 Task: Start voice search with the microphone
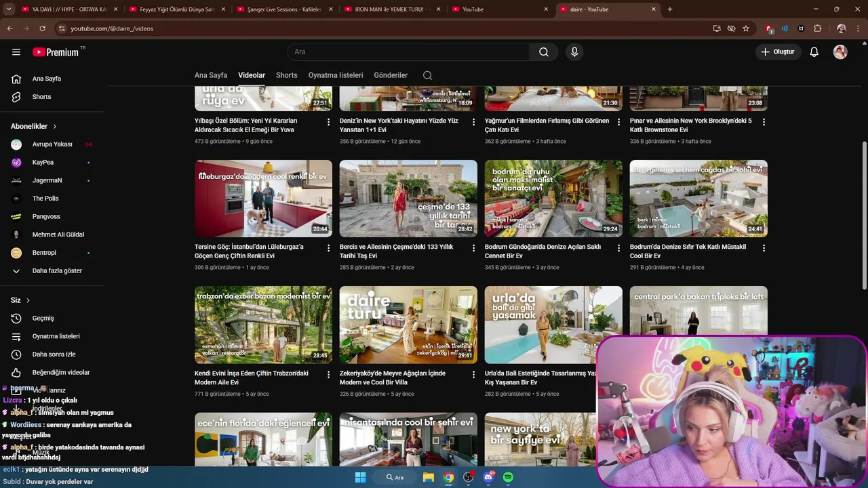[x=574, y=52]
